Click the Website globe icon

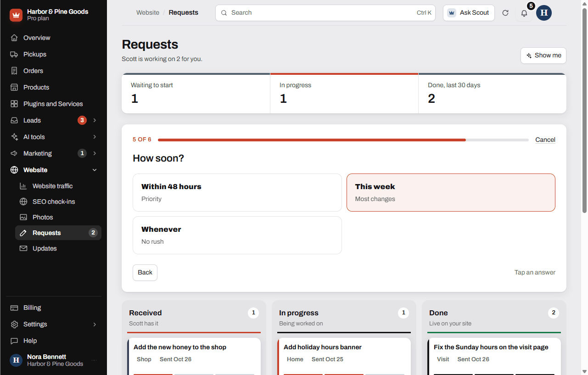coord(14,170)
